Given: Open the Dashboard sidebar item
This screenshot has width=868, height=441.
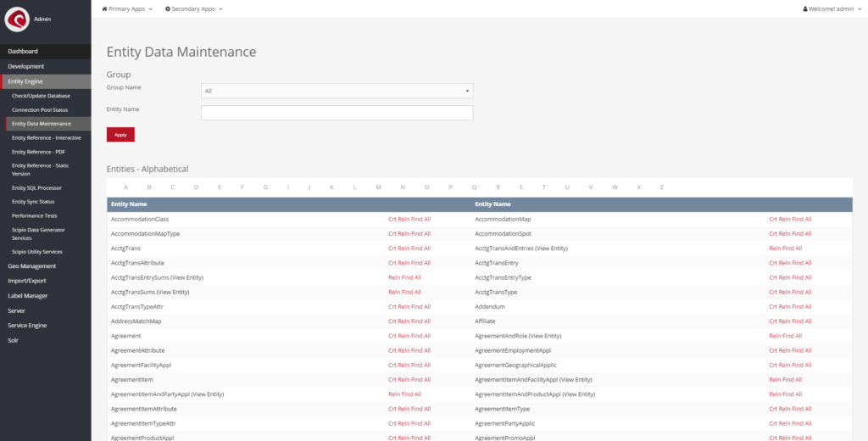Looking at the screenshot, I should click(x=23, y=52).
